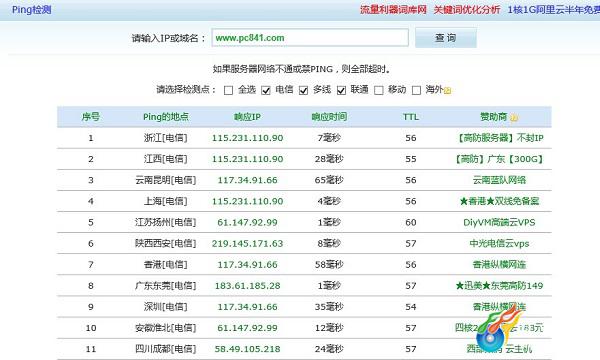Screen dimensions: 600x360
Task: Click the 24毫秒 response time cell
Action: [x=329, y=349]
